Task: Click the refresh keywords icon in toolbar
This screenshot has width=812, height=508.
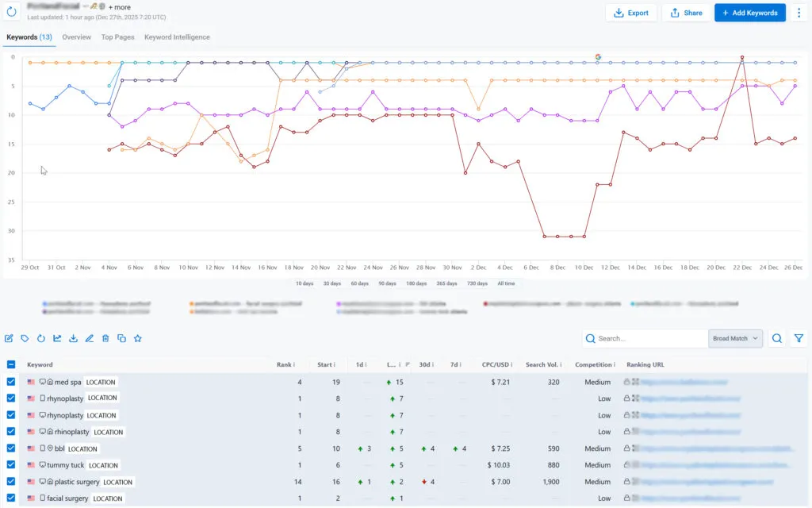Action: (41, 338)
